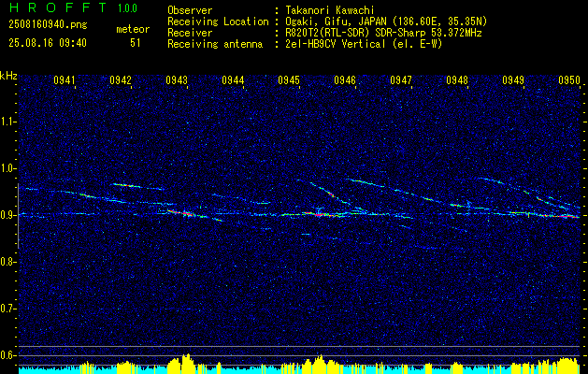Click the Receiving antenna label

pos(215,44)
